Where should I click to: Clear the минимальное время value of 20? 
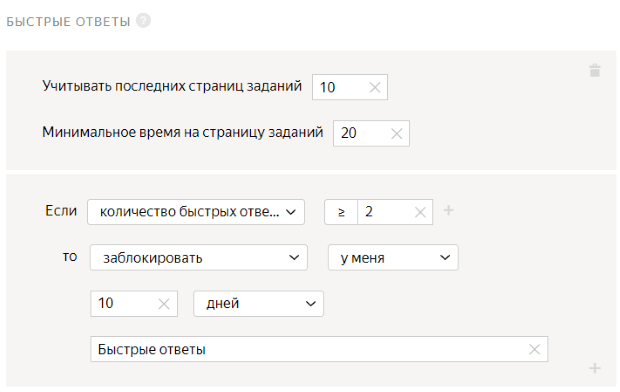(396, 134)
